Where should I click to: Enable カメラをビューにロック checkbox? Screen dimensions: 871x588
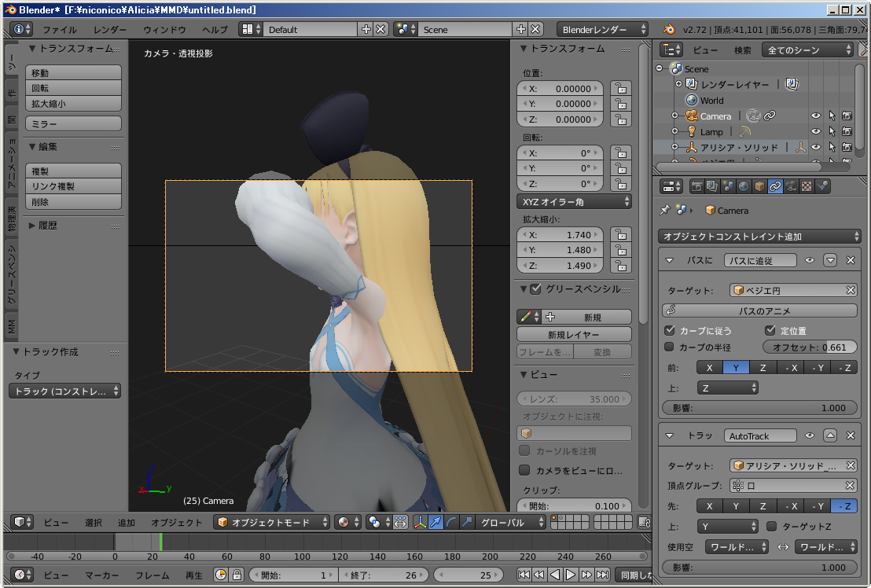524,470
